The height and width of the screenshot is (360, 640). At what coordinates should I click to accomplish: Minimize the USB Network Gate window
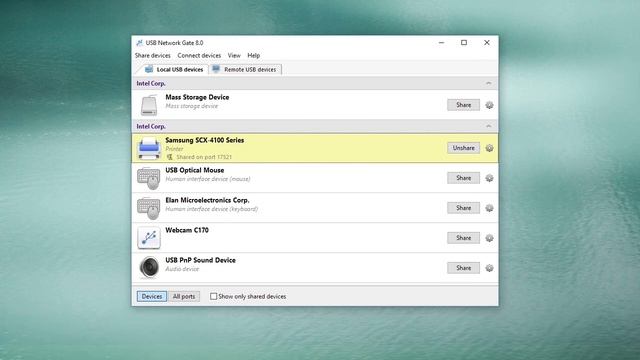(x=441, y=42)
